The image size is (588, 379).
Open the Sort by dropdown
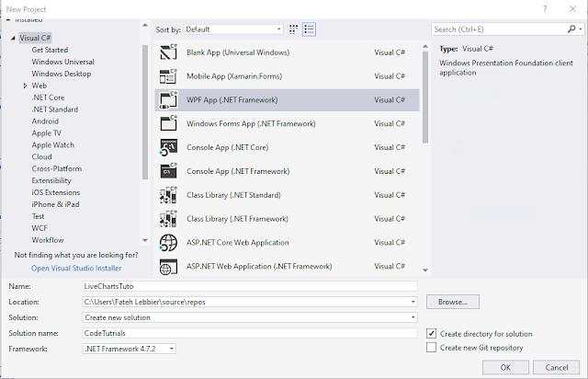[x=230, y=29]
